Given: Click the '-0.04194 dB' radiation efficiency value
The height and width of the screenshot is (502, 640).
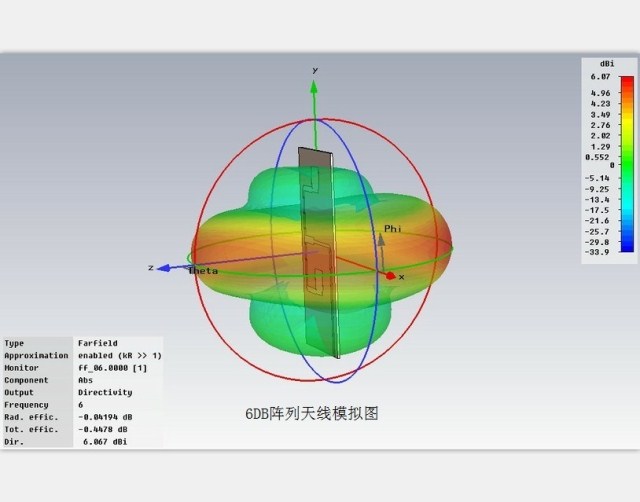Looking at the screenshot, I should pos(105,417).
